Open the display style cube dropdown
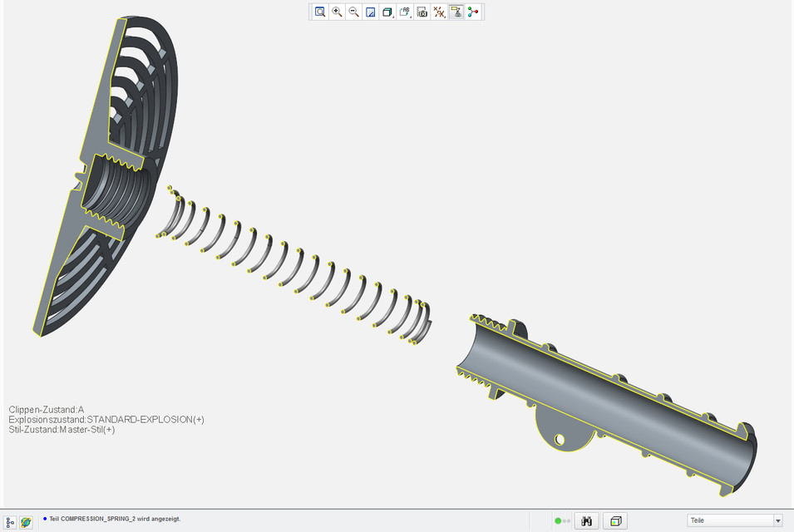794x532 pixels. tap(388, 12)
